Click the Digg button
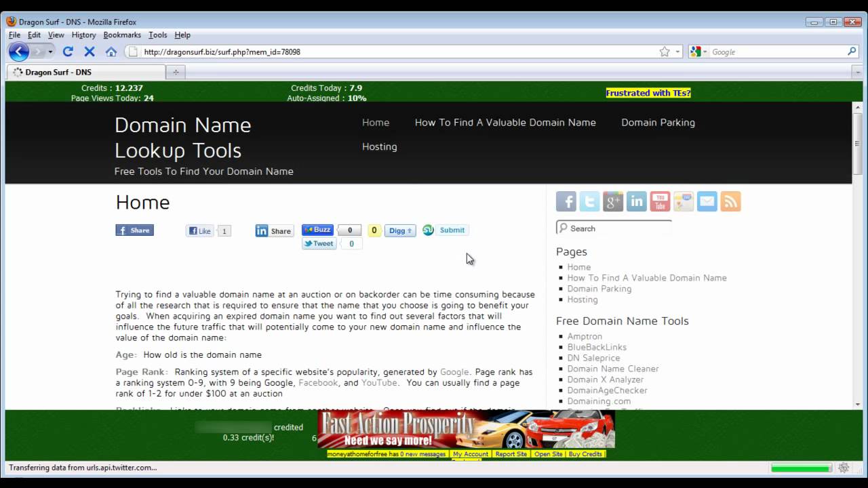Screen dimensions: 868x488 (400, 230)
